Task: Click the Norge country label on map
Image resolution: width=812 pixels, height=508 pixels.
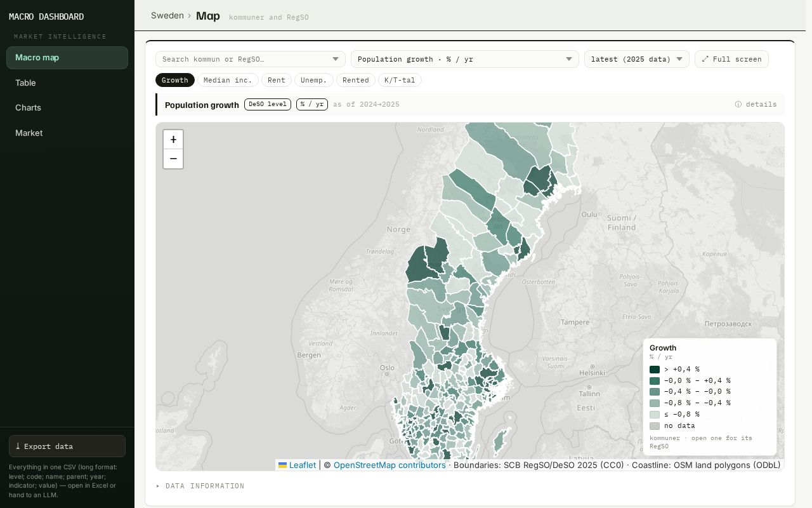Action: click(398, 229)
